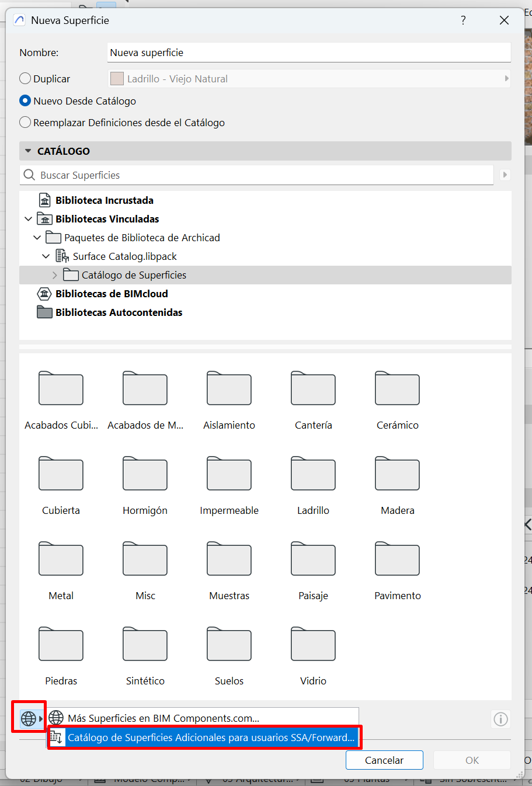Open the Hormigón surface folder
Viewport: 532px width, 786px height.
[x=145, y=474]
